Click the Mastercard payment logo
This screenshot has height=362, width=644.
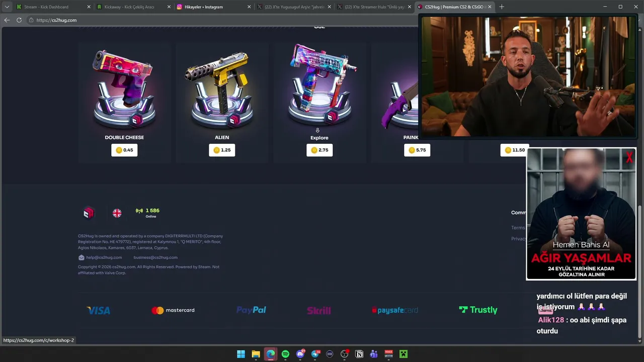pyautogui.click(x=173, y=310)
